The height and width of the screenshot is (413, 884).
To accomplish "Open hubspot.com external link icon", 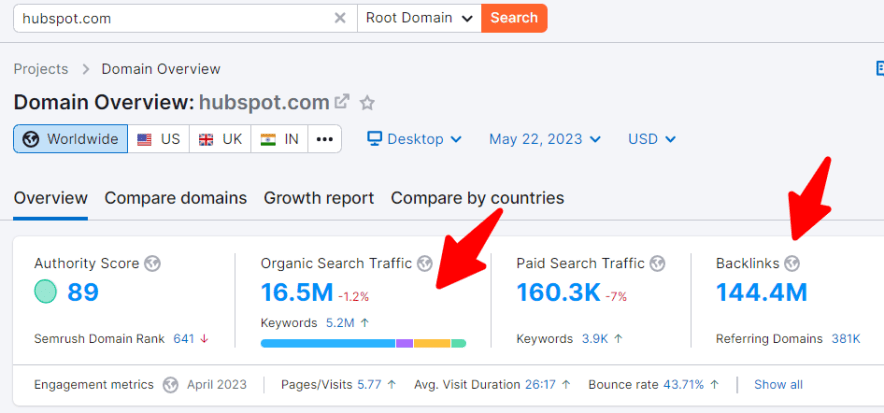I will 342,102.
